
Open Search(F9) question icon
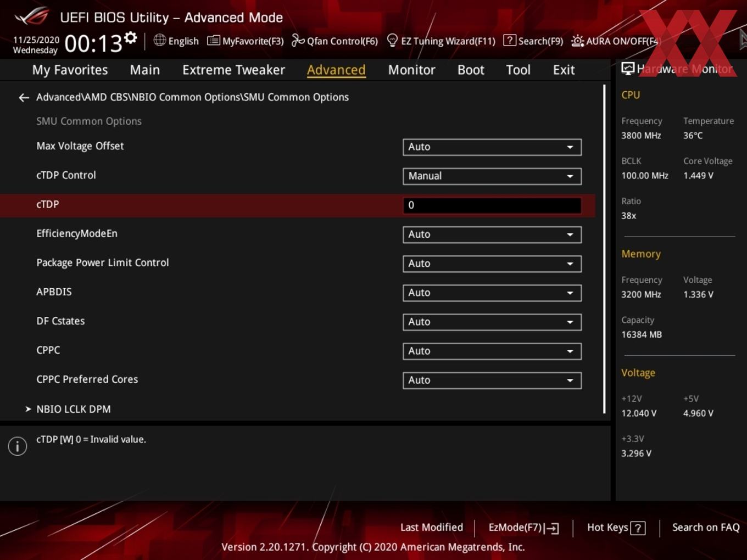pyautogui.click(x=509, y=40)
